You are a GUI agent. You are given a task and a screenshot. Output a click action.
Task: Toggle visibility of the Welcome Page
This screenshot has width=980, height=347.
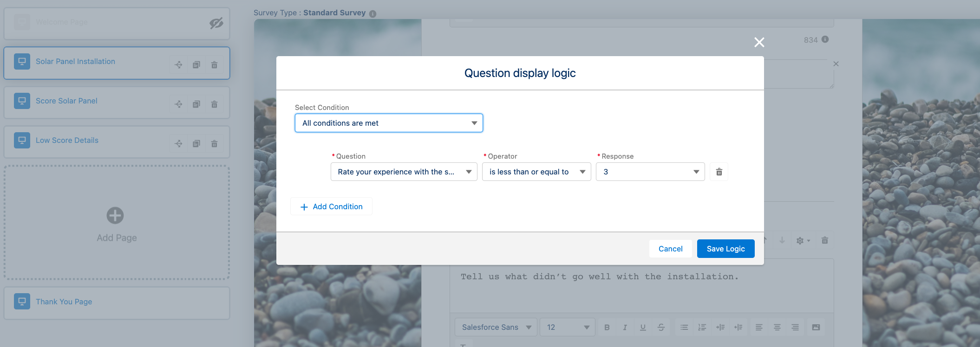pos(216,23)
